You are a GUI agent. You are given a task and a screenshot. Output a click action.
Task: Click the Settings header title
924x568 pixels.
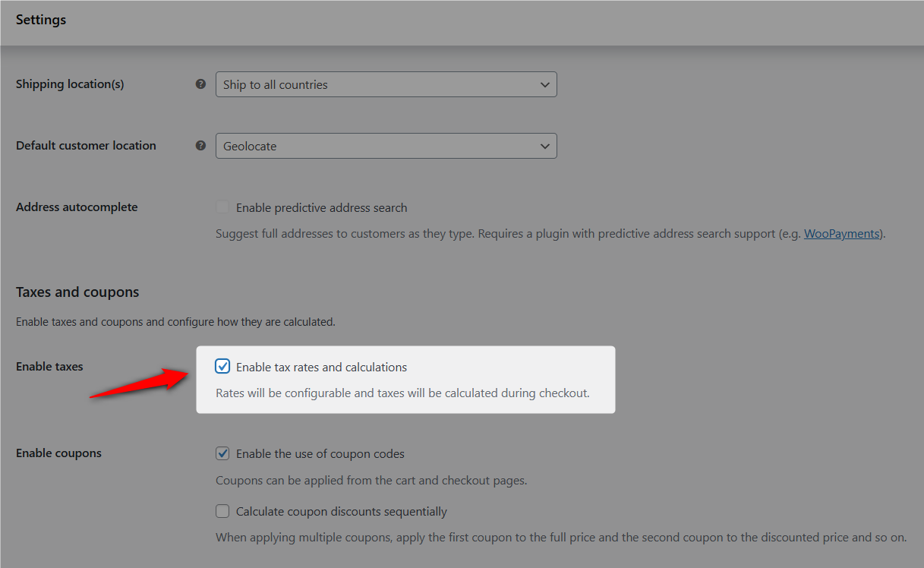[x=41, y=20]
